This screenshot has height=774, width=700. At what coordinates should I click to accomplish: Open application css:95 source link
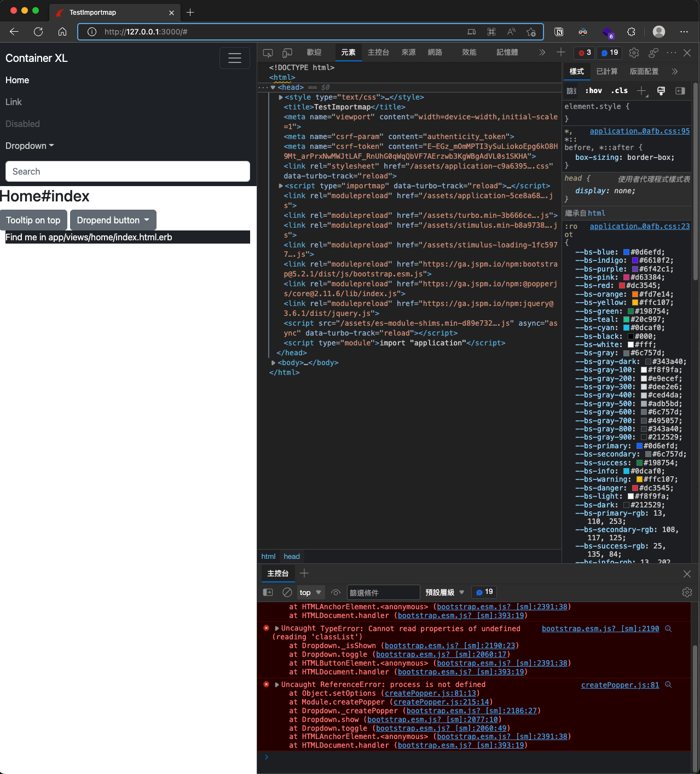pos(640,131)
